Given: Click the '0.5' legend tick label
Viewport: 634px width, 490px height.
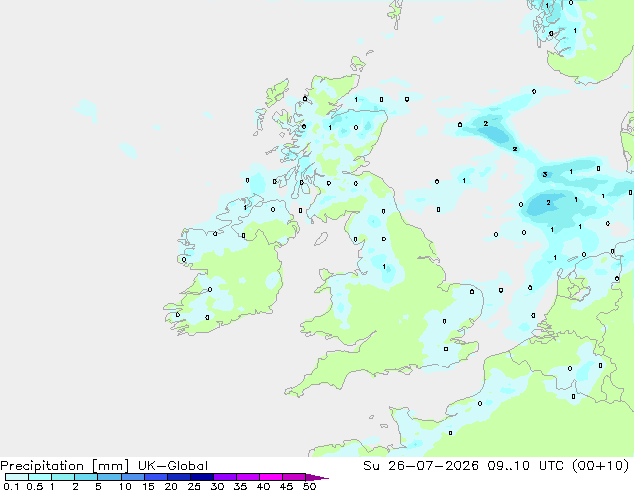Looking at the screenshot, I should coord(34,486).
